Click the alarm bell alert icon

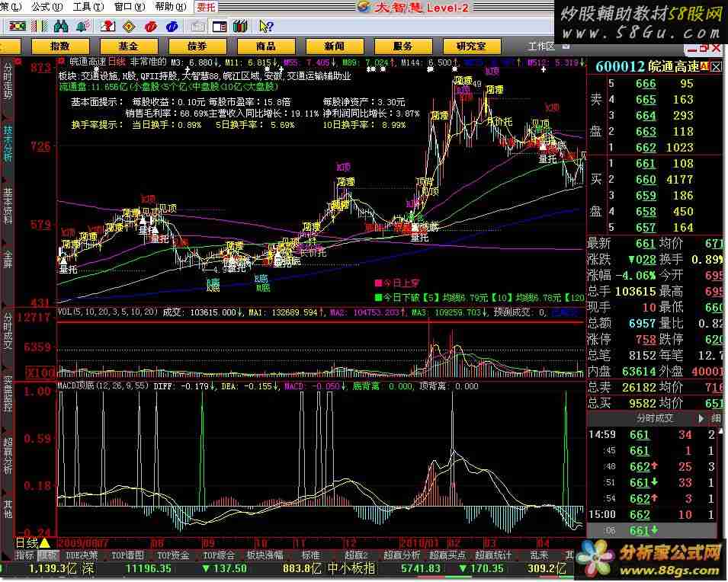pyautogui.click(x=83, y=26)
